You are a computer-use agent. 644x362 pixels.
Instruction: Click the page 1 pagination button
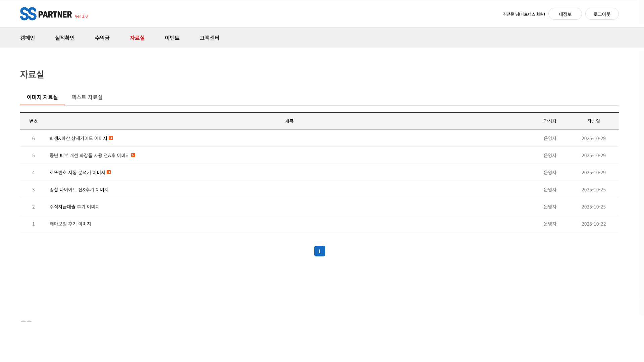pyautogui.click(x=319, y=251)
